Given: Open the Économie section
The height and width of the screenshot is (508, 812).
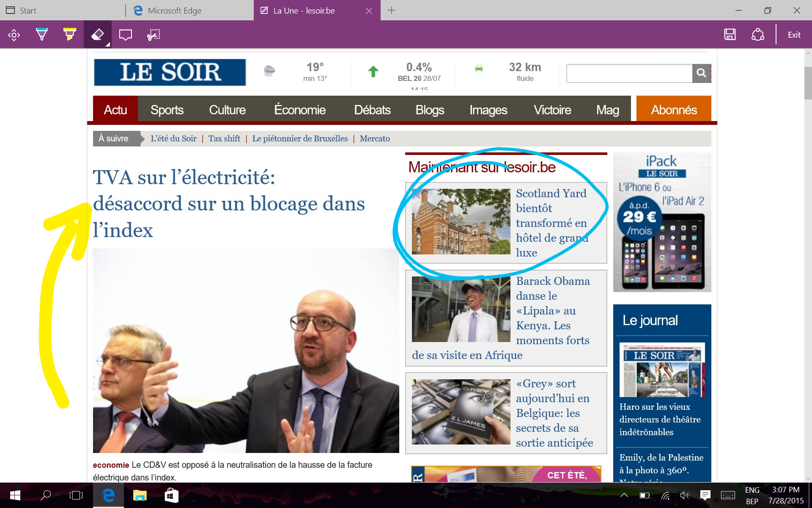Looking at the screenshot, I should click(300, 110).
